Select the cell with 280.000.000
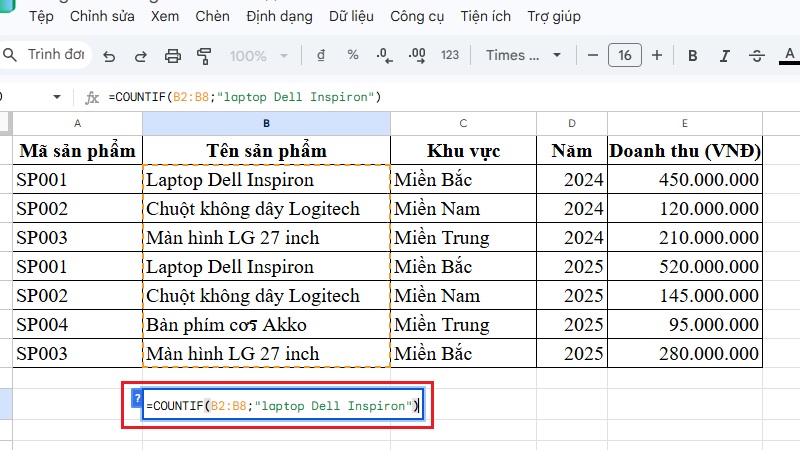 pyautogui.click(x=685, y=353)
